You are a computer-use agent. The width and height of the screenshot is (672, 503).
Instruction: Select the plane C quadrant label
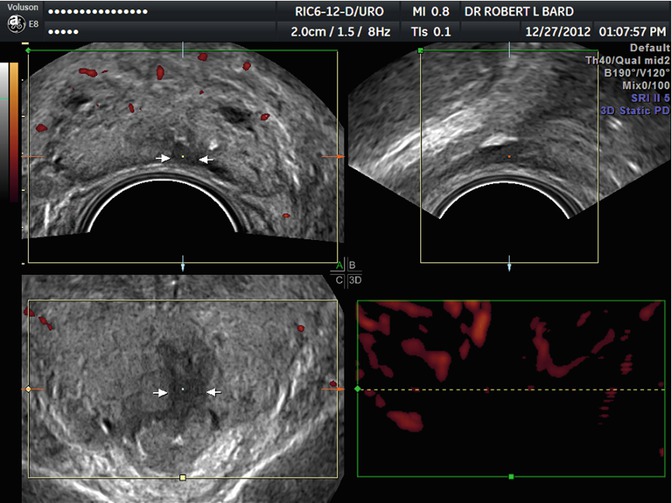339,278
